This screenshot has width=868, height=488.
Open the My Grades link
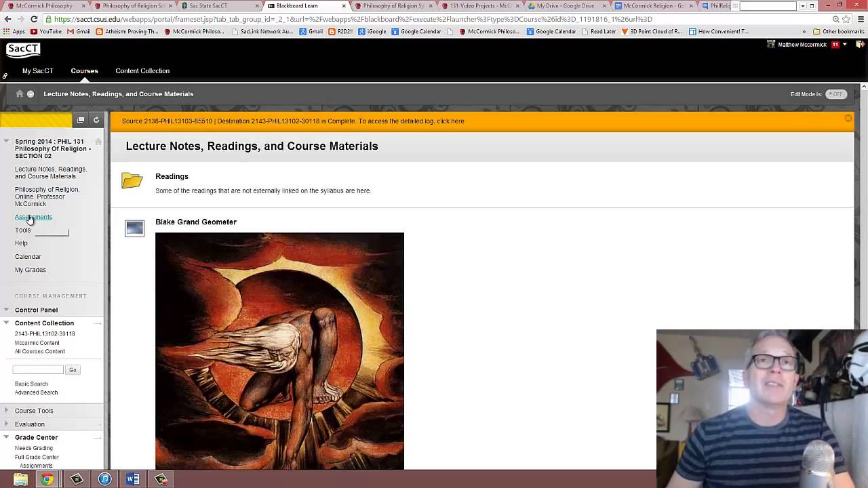pos(31,270)
